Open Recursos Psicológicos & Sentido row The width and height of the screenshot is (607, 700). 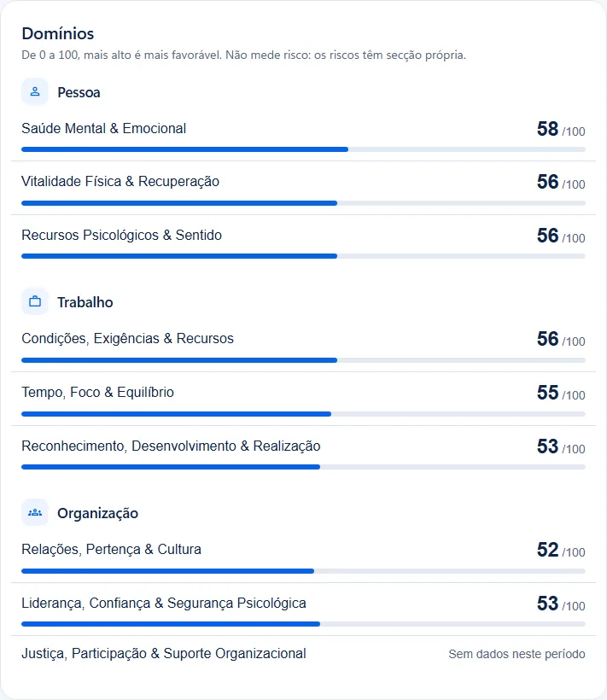[x=304, y=242]
